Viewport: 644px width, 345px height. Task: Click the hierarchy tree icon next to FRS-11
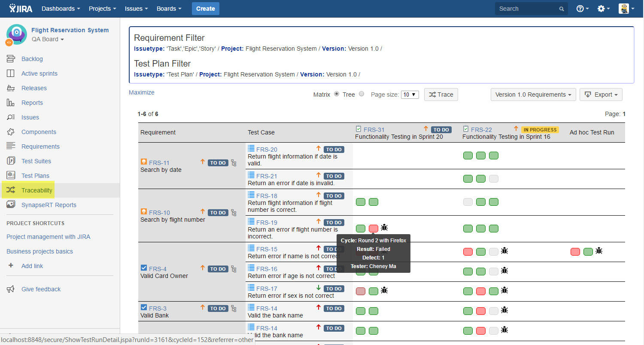[x=234, y=163]
